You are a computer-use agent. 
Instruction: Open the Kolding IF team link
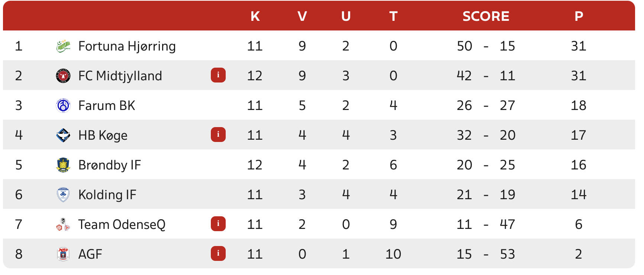point(107,195)
